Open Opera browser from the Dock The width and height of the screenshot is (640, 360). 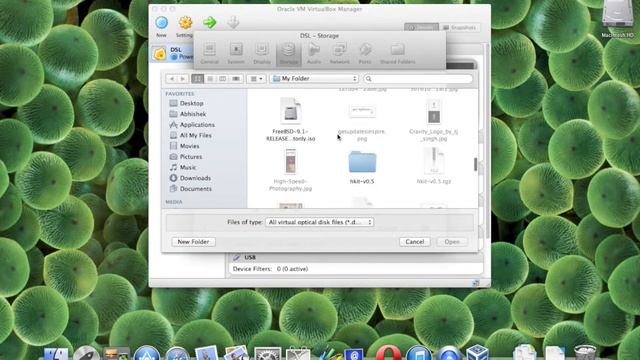[389, 353]
